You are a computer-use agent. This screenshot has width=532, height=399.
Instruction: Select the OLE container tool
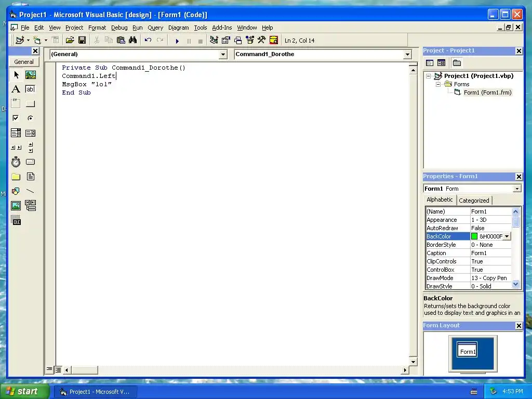(x=16, y=220)
